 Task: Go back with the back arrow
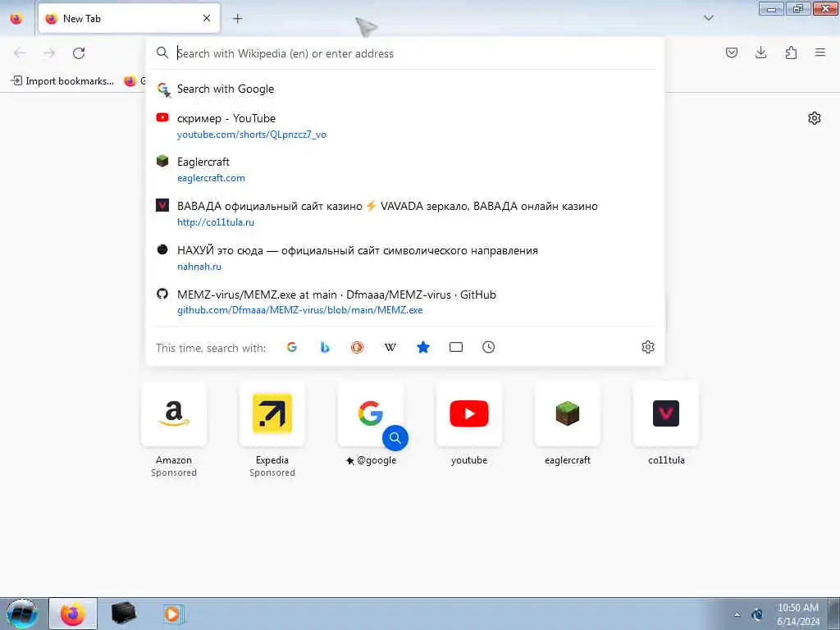[x=20, y=53]
